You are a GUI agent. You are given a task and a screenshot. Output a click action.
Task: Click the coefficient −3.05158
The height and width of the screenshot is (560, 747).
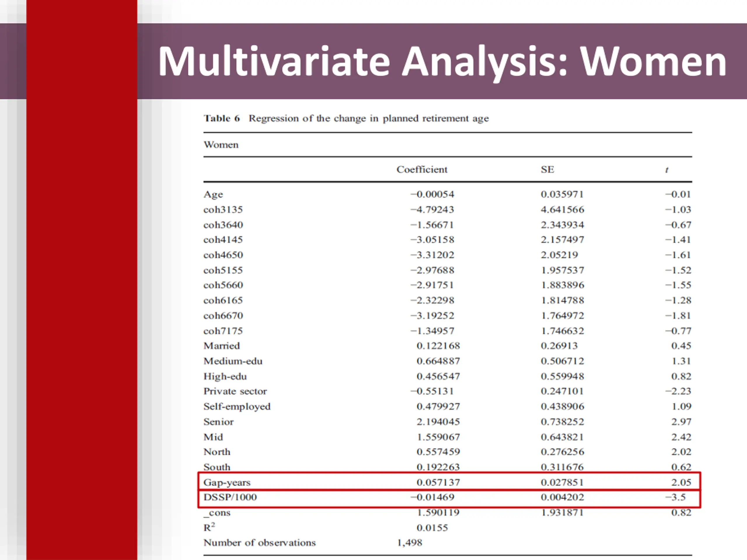(x=432, y=240)
